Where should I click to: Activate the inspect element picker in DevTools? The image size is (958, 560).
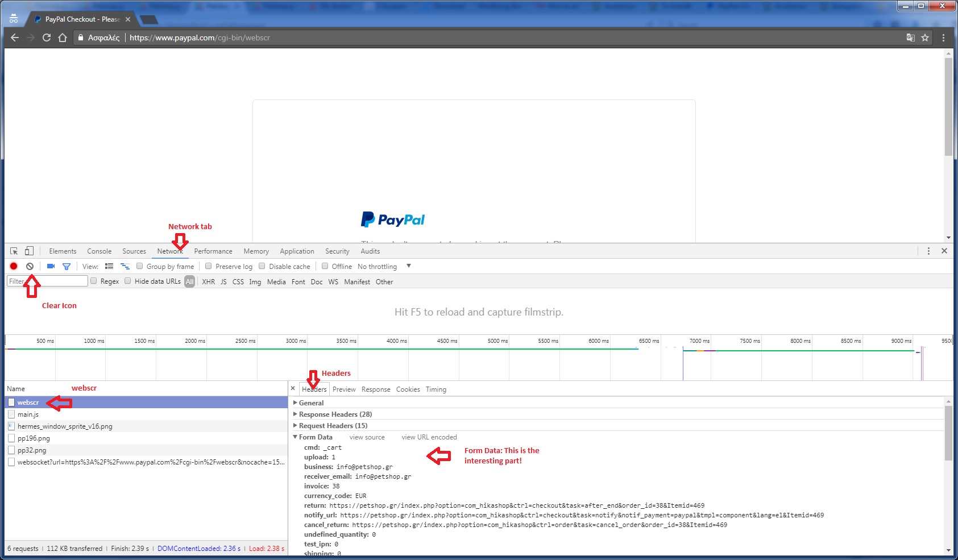(14, 251)
